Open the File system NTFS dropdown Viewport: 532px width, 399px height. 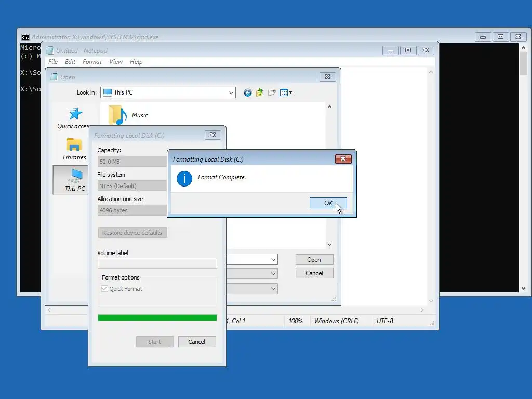[132, 186]
